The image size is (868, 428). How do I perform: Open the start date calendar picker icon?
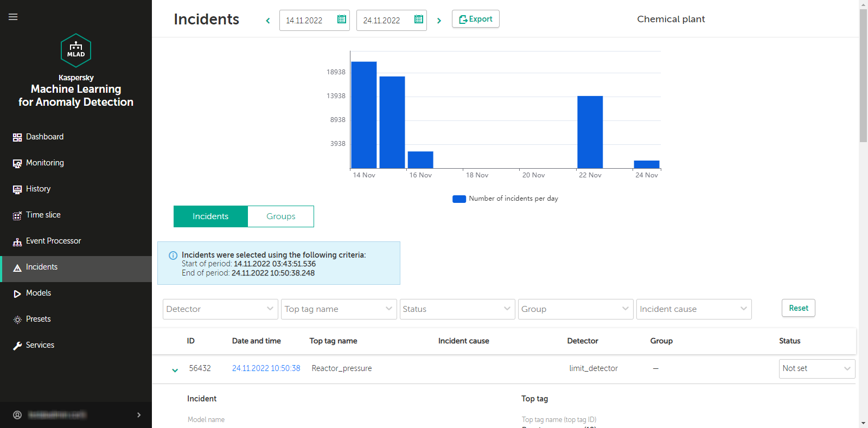[342, 20]
